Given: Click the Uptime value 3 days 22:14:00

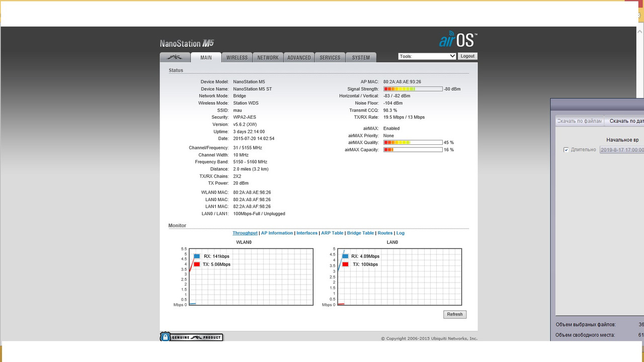Looking at the screenshot, I should 249,132.
